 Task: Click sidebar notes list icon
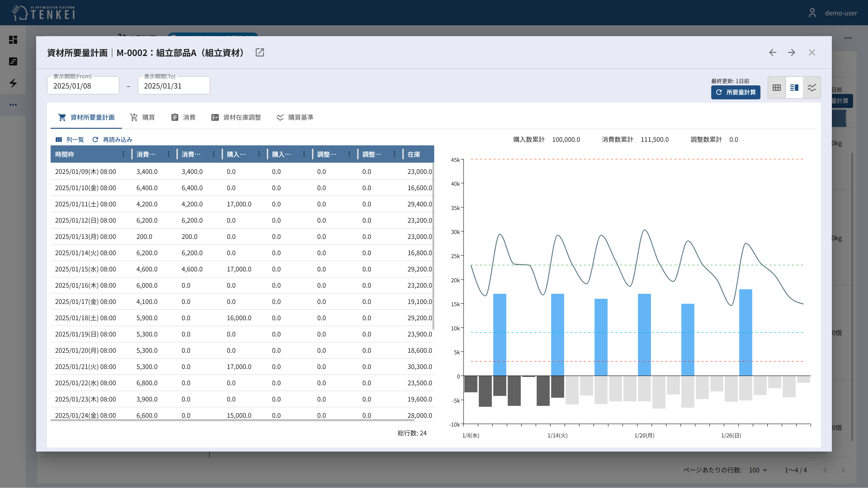coord(13,61)
